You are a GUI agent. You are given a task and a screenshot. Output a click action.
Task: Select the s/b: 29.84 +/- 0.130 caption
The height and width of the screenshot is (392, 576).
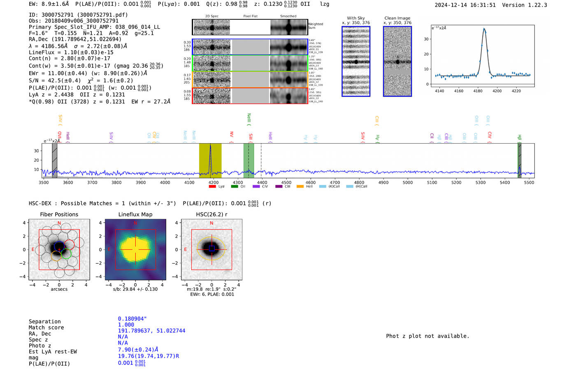135,289
